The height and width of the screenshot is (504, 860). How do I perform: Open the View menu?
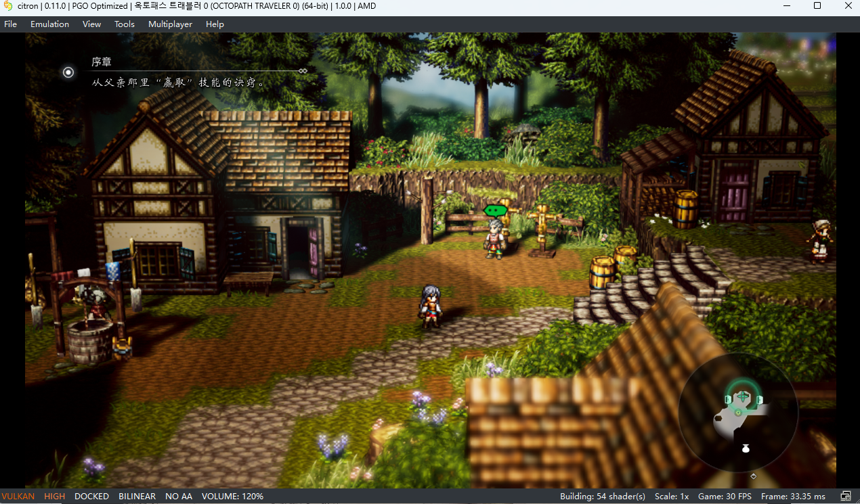click(x=91, y=24)
